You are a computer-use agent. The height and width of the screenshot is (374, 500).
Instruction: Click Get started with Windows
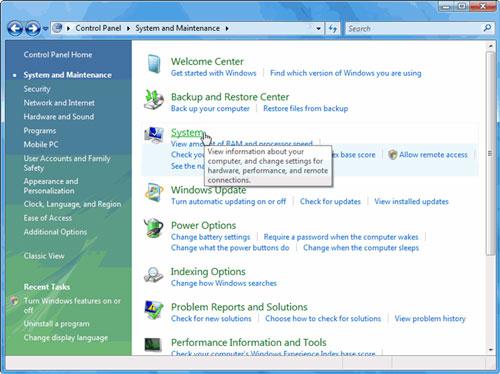point(213,73)
